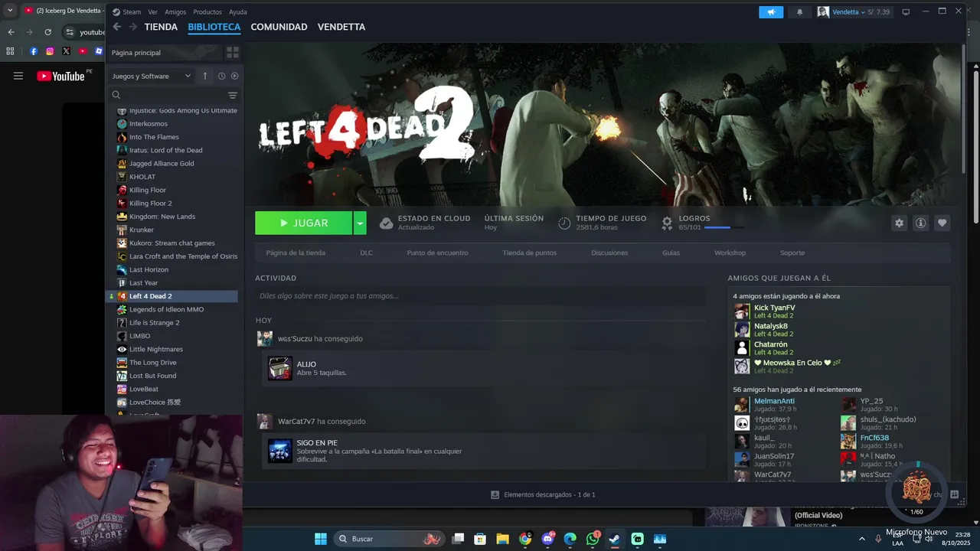Open Discusiones link

[x=609, y=253]
